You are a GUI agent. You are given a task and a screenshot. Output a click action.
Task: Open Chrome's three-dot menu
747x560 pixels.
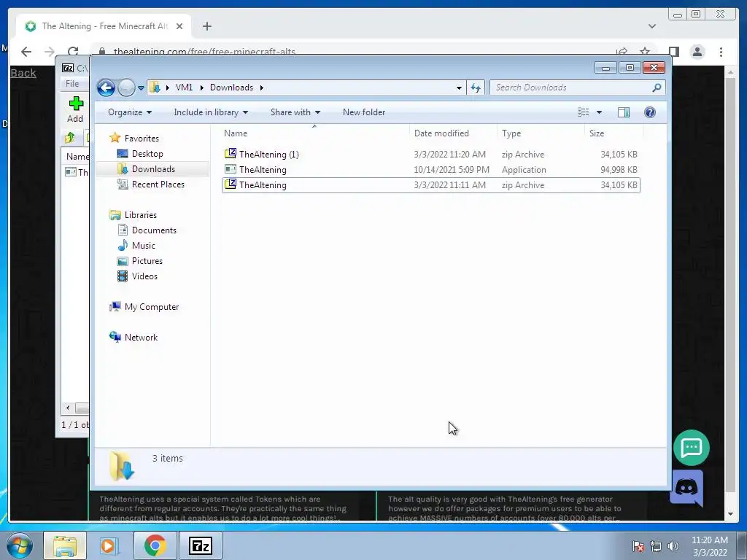[x=721, y=52]
